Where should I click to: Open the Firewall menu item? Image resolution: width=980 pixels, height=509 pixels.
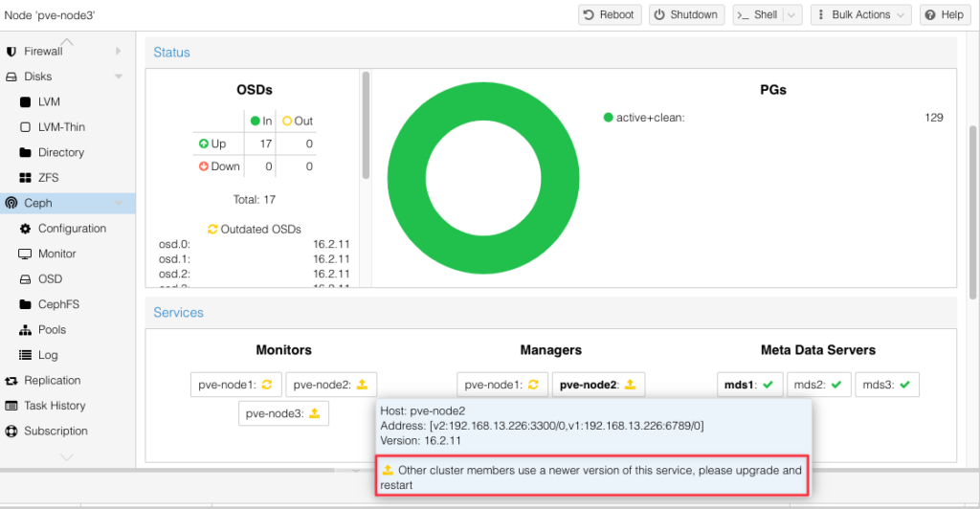[x=68, y=52]
